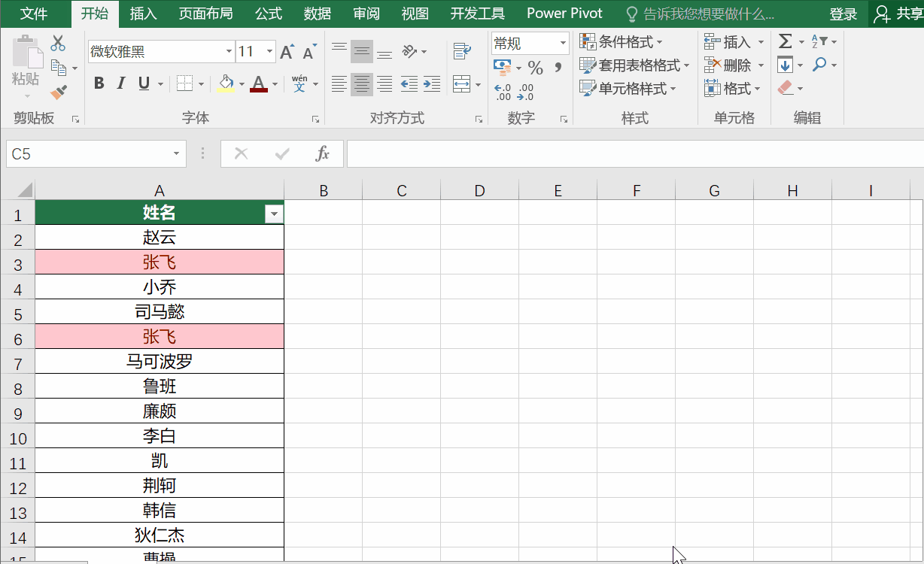Decrease font size with smaller A icon
Image resolution: width=924 pixels, height=564 pixels.
pyautogui.click(x=309, y=52)
